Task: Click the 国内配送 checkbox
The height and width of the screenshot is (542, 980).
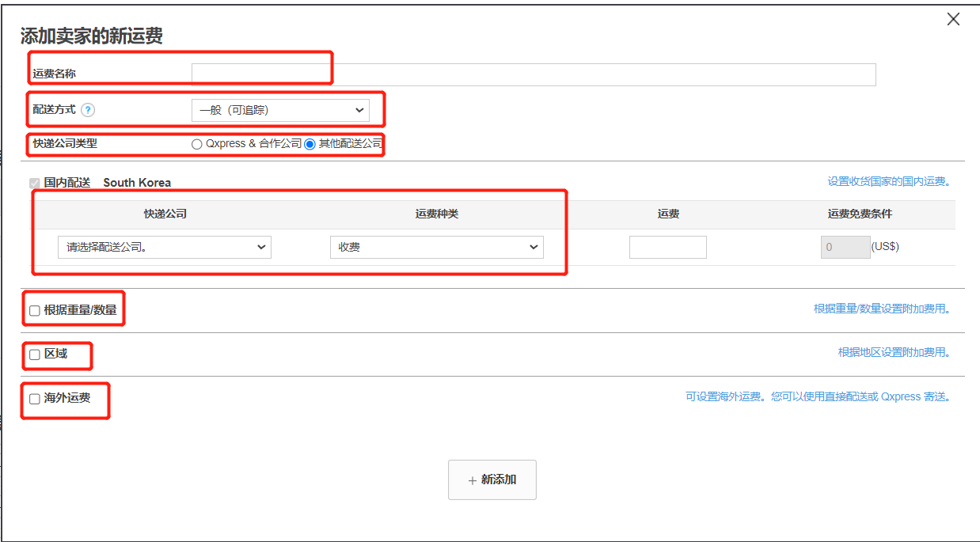Action: click(34, 182)
